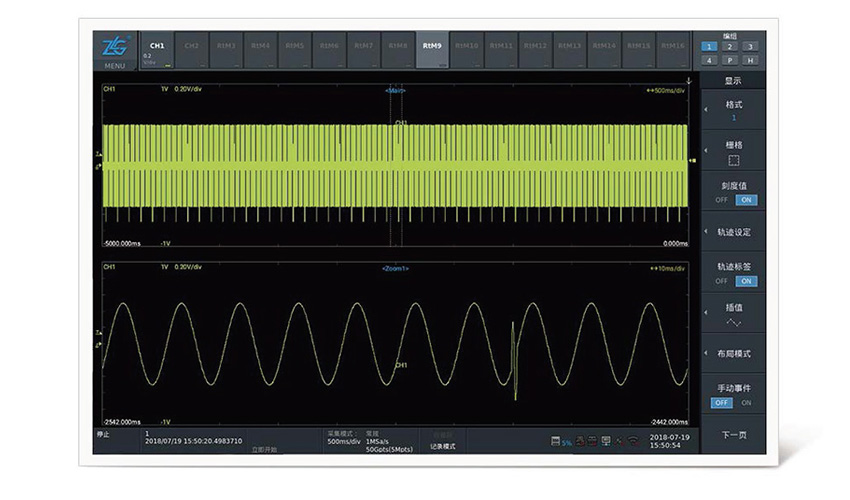Select the RtM14 channel tab

tap(604, 50)
